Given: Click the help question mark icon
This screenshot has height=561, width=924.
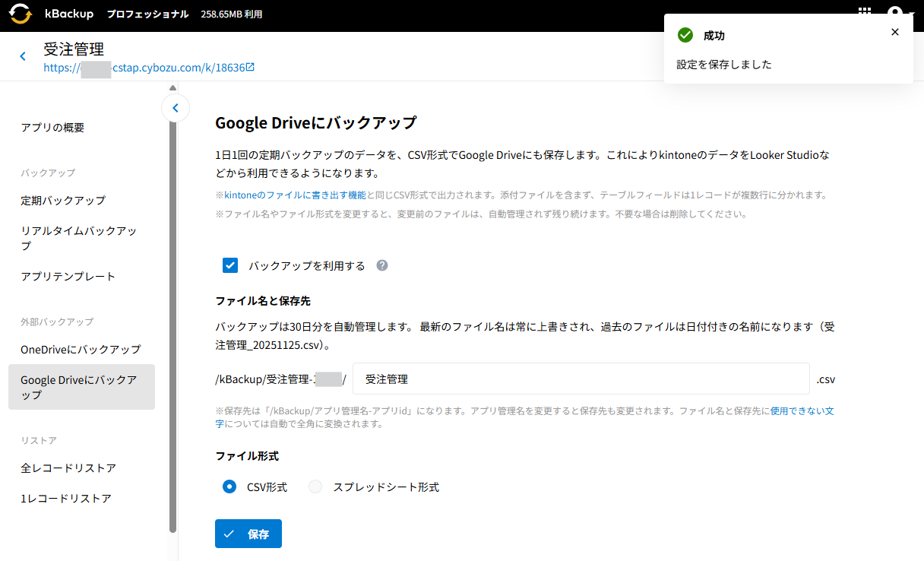Looking at the screenshot, I should (382, 265).
